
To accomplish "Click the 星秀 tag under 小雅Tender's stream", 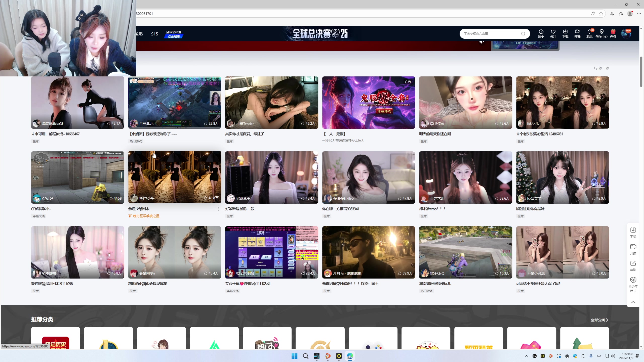I will pos(229,141).
